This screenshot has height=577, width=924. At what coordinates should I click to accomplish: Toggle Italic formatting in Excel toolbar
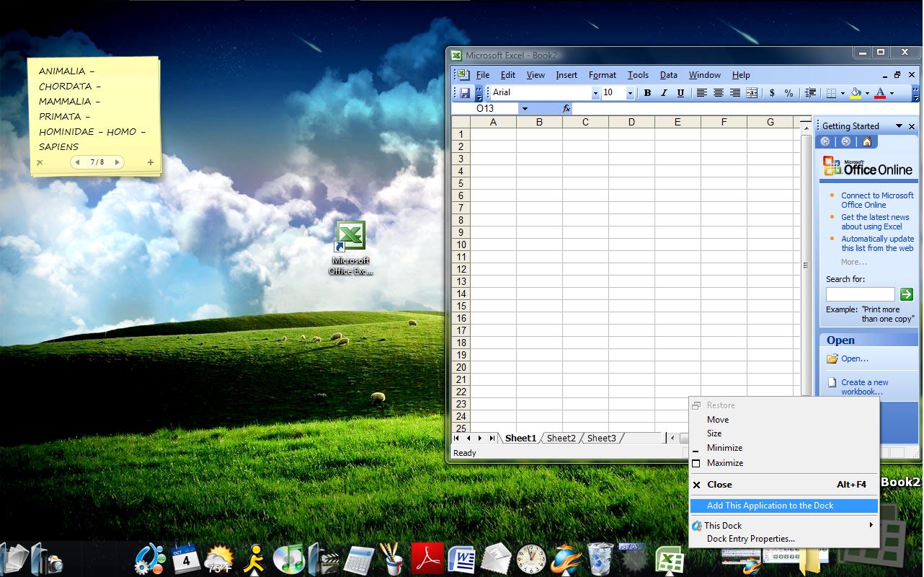click(664, 93)
